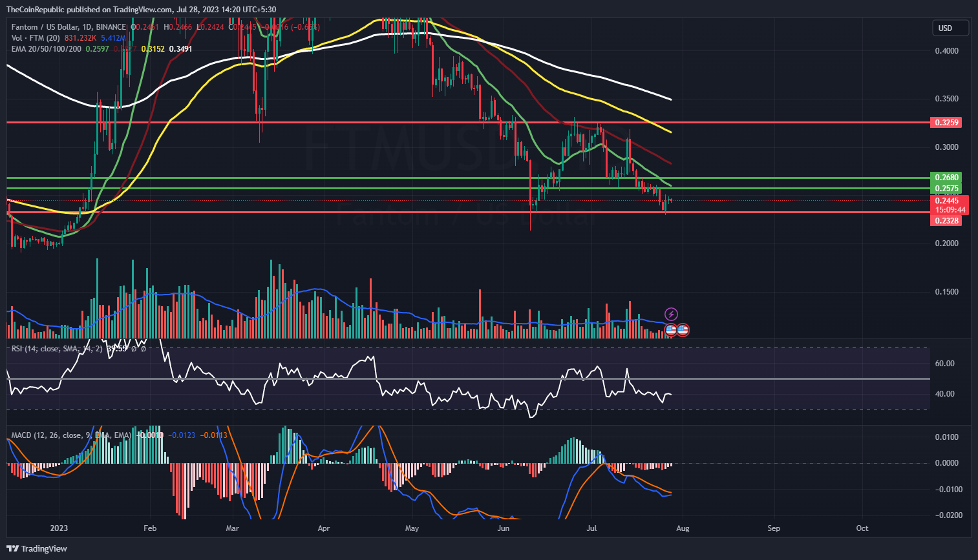
Task: Click the left US flag economic event icon
Action: [671, 330]
